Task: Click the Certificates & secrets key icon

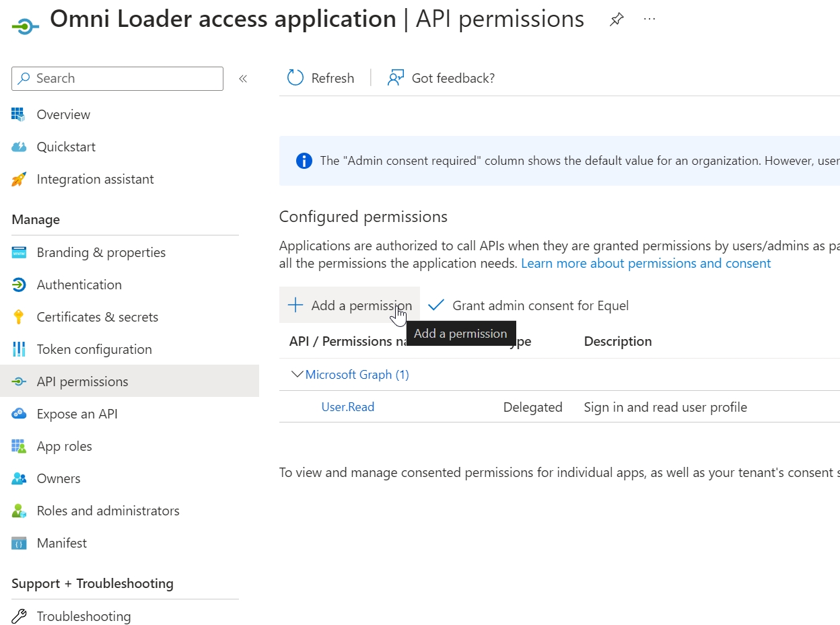Action: tap(19, 317)
